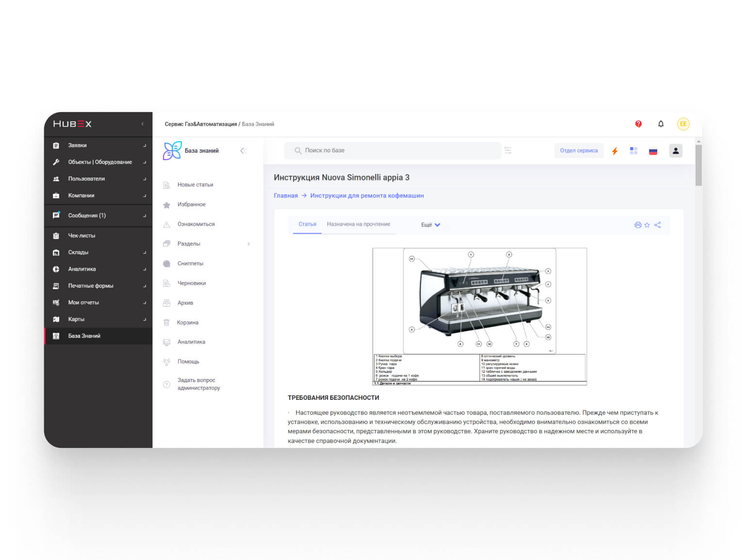Select the Статья tab
This screenshot has height=560, width=747.
pos(307,224)
